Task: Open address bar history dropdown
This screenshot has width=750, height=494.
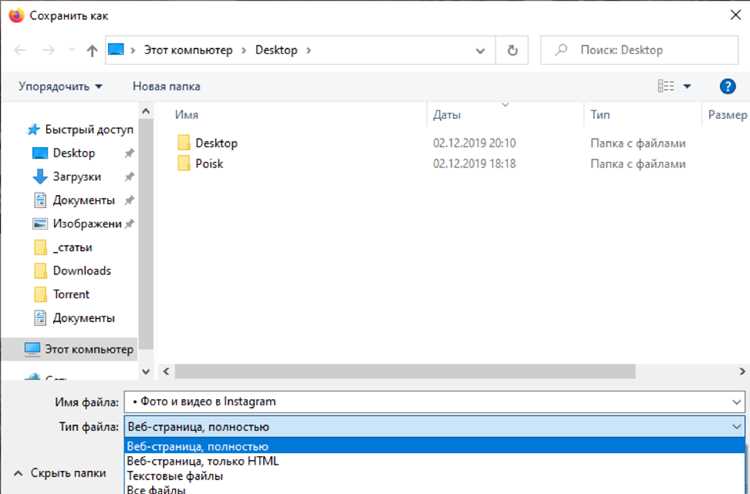Action: (480, 50)
